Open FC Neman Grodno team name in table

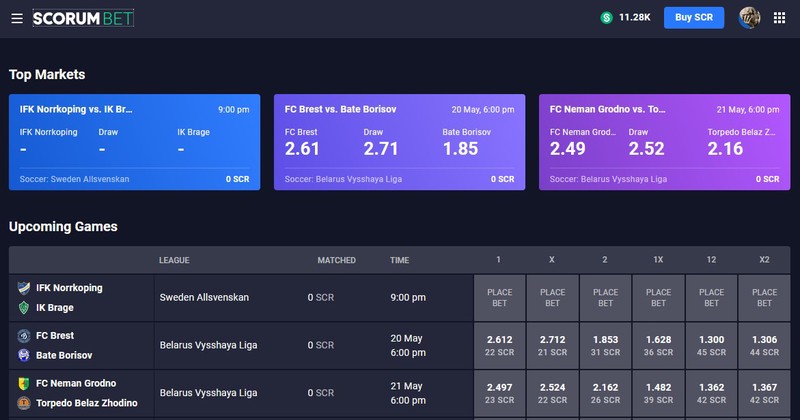pos(76,383)
